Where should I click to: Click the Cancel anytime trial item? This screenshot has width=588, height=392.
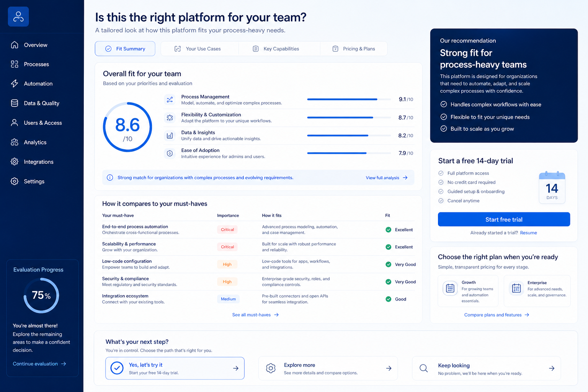coord(459,201)
